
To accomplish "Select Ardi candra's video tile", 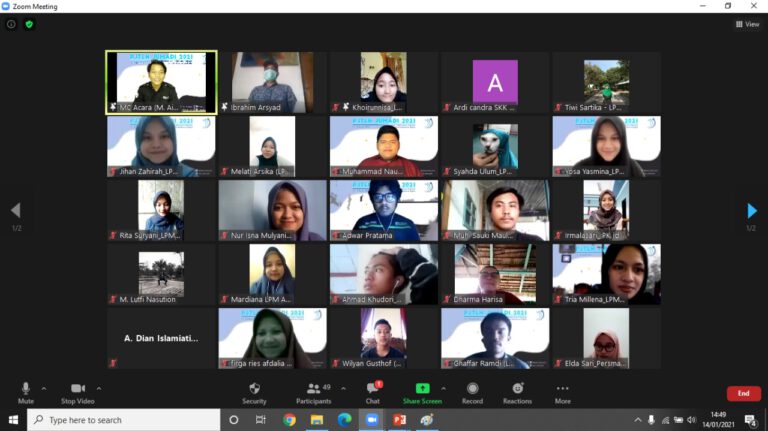I will (495, 83).
